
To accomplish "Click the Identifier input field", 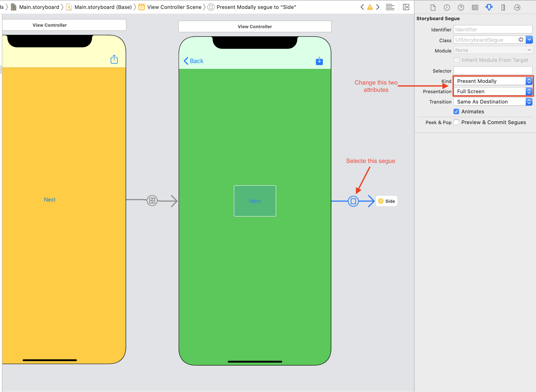I will (492, 29).
